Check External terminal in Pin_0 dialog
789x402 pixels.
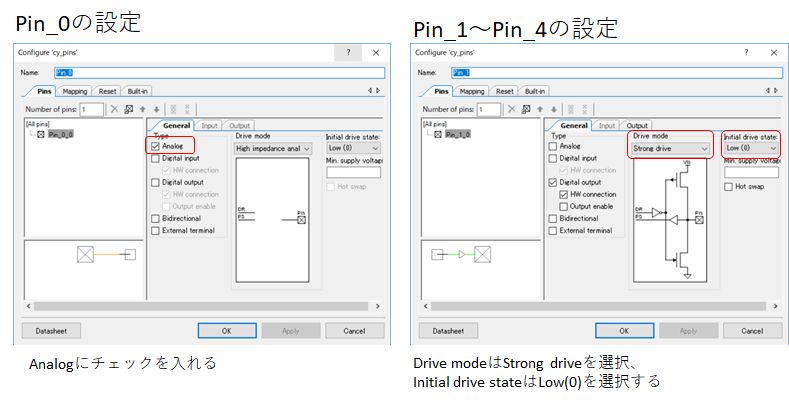[155, 231]
